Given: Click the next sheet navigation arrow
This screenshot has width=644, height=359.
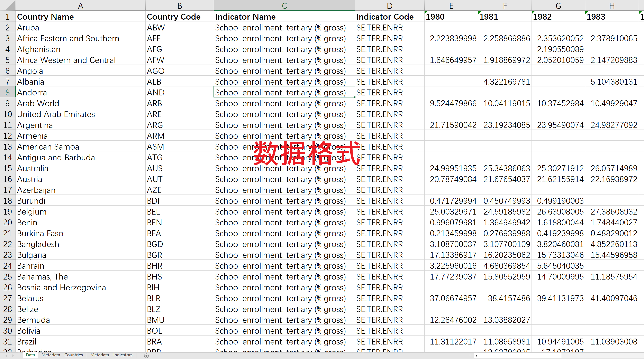Looking at the screenshot, I should [13, 355].
